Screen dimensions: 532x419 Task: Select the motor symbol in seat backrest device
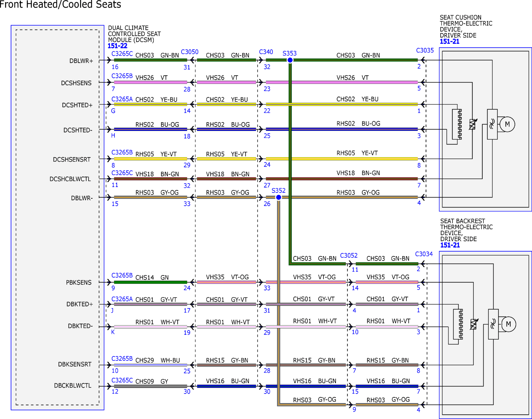pyautogui.click(x=508, y=324)
